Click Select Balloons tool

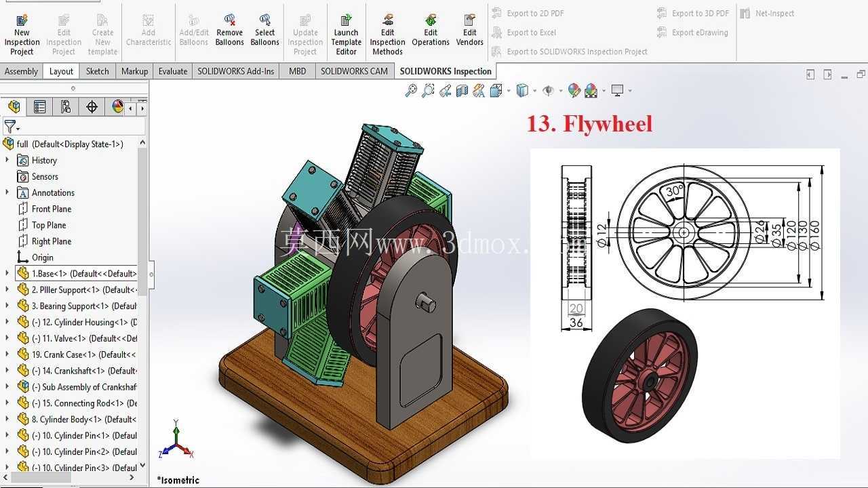[x=265, y=30]
